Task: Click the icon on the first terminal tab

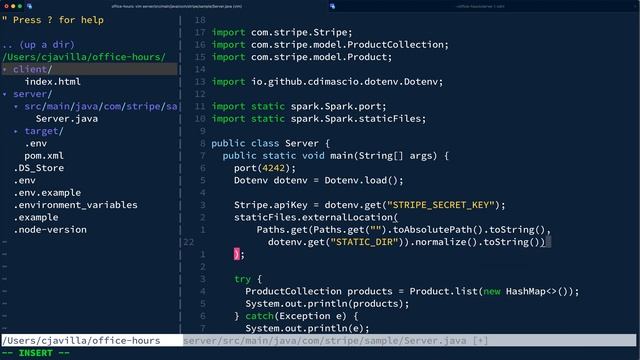Action: (x=29, y=6)
